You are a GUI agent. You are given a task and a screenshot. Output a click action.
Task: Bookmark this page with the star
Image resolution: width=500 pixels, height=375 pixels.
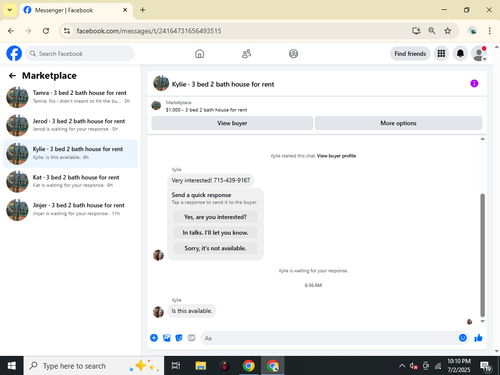click(x=448, y=31)
